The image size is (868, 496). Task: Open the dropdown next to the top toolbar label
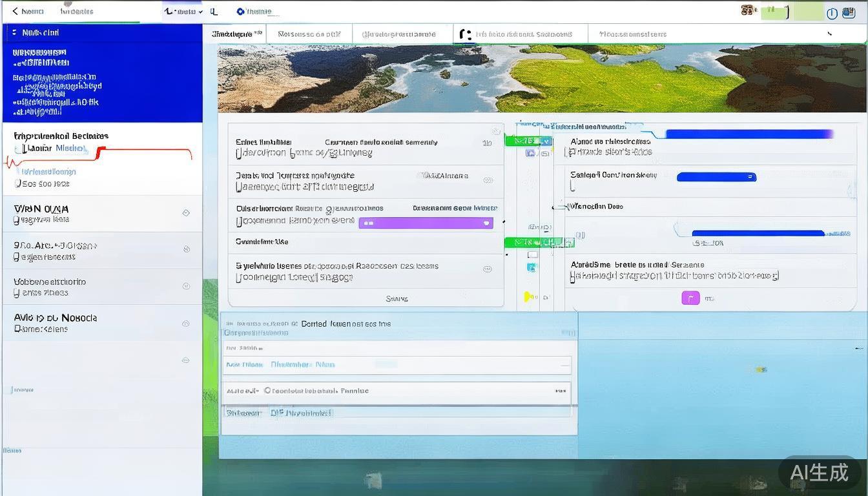[x=200, y=12]
